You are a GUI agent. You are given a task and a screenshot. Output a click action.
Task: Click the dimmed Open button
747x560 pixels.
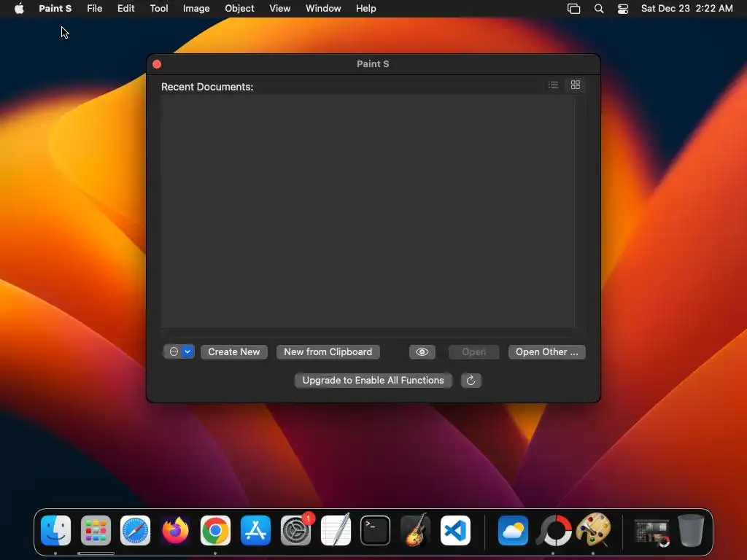pyautogui.click(x=473, y=352)
